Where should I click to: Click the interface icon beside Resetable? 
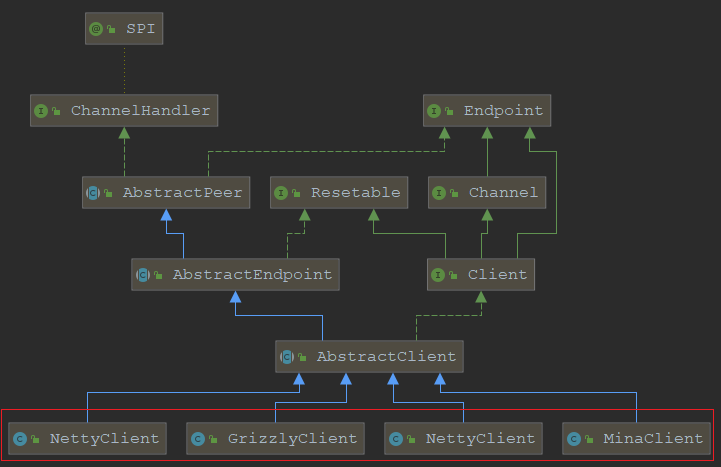(281, 193)
